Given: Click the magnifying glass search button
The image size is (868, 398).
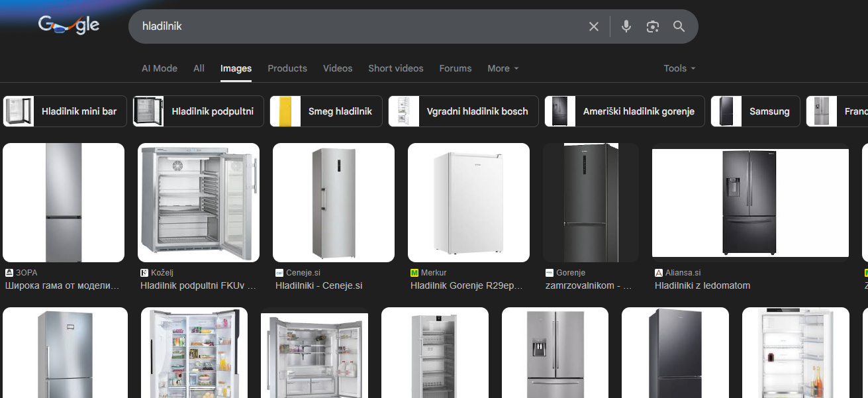Looking at the screenshot, I should tap(679, 26).
